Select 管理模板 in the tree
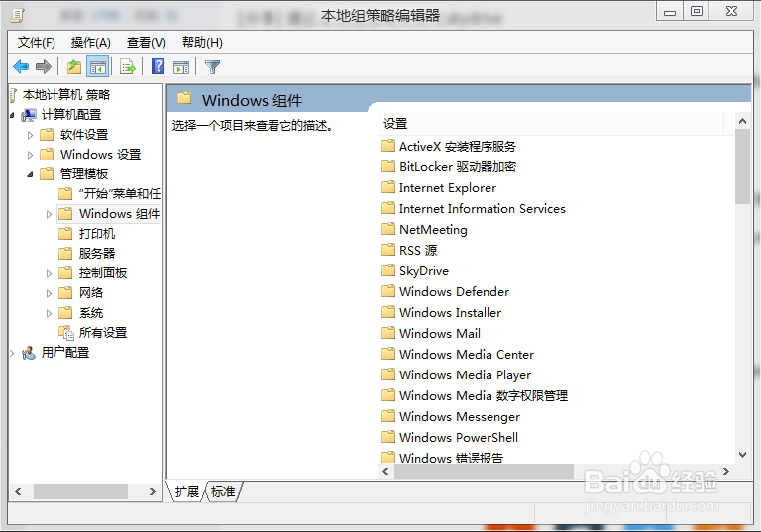Screen dimensions: 761x532 click(84, 174)
